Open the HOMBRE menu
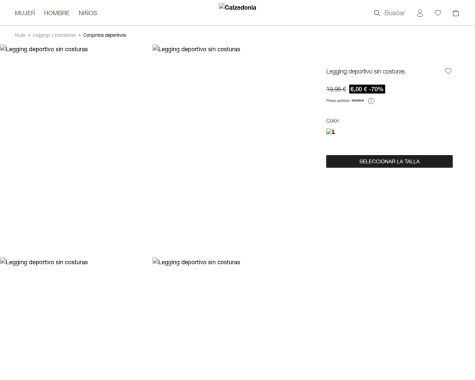The image size is (475, 380). point(57,13)
